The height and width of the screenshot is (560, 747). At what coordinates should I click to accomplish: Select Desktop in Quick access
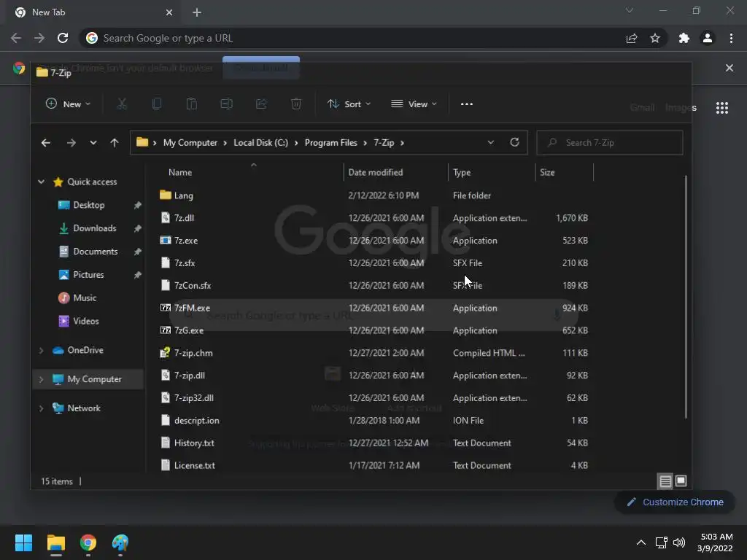pyautogui.click(x=88, y=205)
